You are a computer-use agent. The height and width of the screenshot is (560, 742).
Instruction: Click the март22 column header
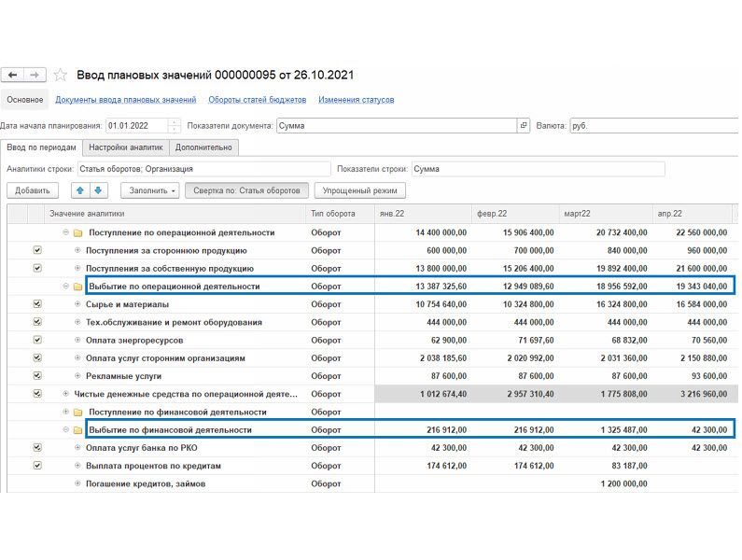point(606,214)
